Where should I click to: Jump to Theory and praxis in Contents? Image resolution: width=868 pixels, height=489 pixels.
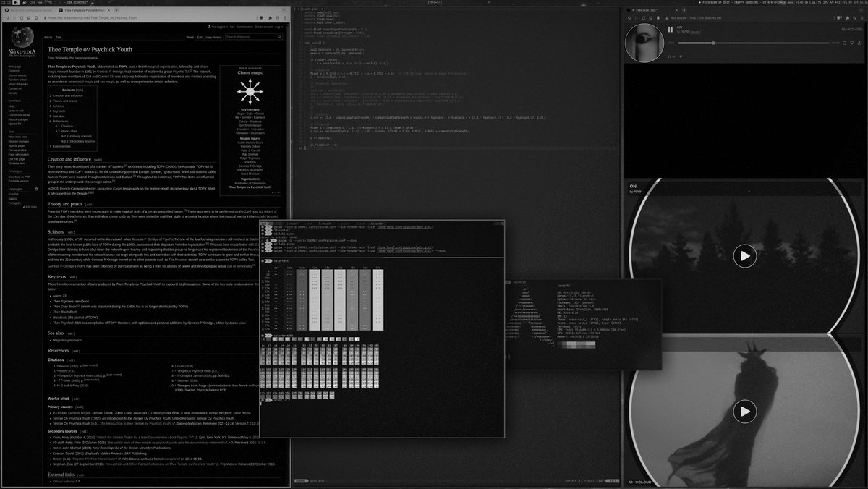[64, 101]
